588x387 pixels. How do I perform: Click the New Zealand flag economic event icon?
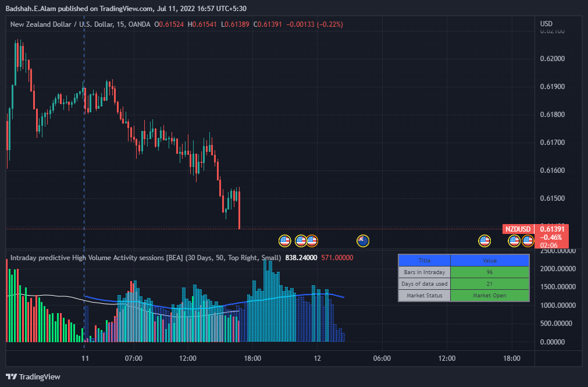click(362, 241)
